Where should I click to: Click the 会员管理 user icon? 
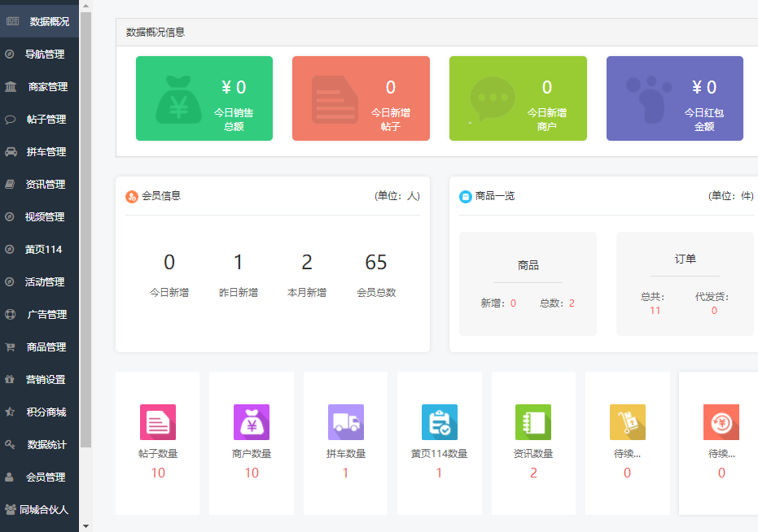pyautogui.click(x=9, y=477)
